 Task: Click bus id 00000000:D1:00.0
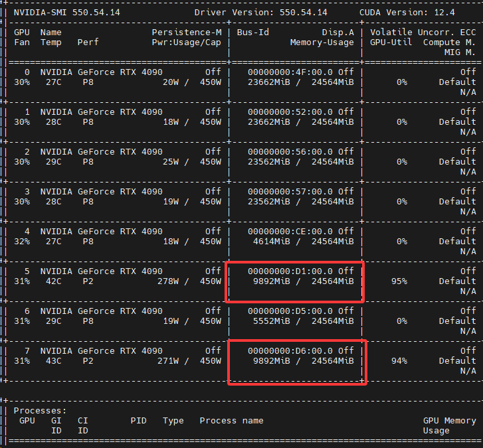[290, 271]
